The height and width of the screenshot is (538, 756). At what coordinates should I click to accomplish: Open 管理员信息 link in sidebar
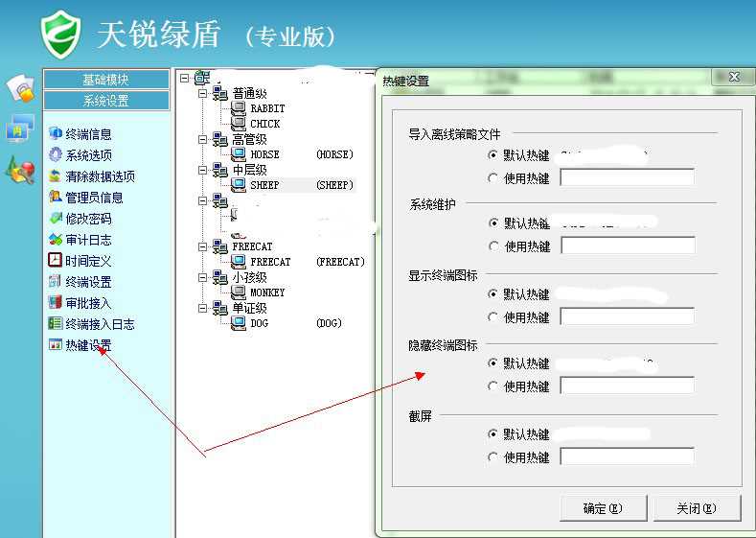click(x=94, y=198)
